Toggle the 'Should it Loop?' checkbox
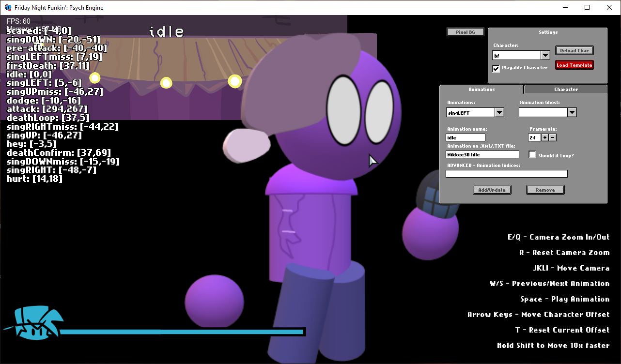 532,154
